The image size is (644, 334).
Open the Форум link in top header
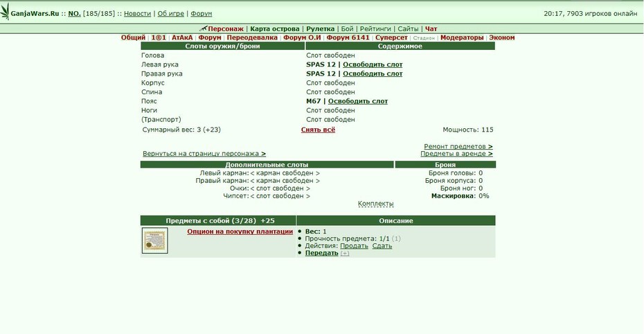coord(202,14)
